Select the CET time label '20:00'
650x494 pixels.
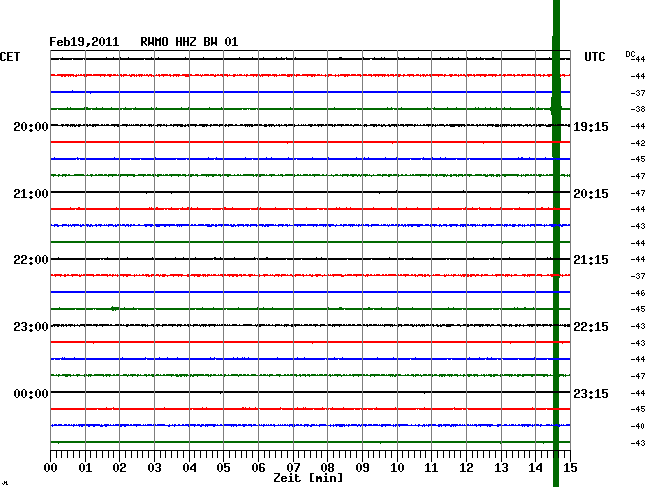tap(31, 126)
